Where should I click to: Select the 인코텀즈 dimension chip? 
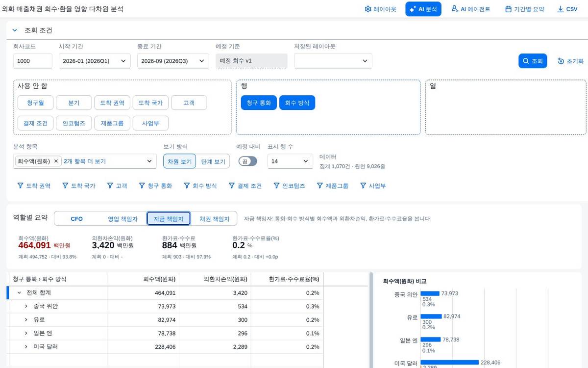click(x=74, y=123)
